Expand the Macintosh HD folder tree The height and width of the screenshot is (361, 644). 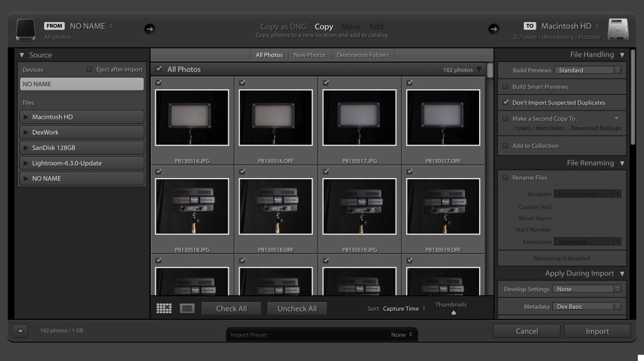pyautogui.click(x=26, y=117)
